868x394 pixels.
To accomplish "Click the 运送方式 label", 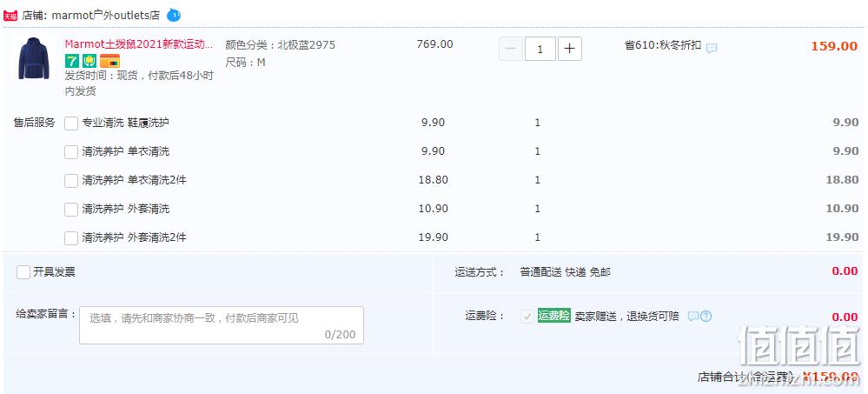I will point(480,272).
